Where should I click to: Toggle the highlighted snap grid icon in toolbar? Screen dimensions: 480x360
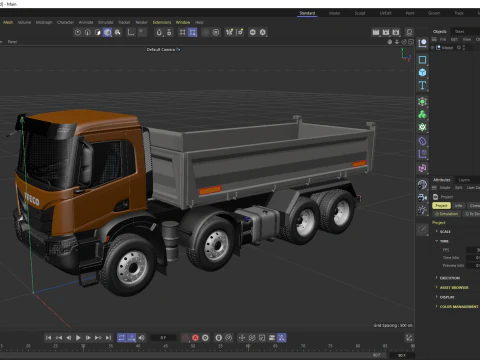192,32
